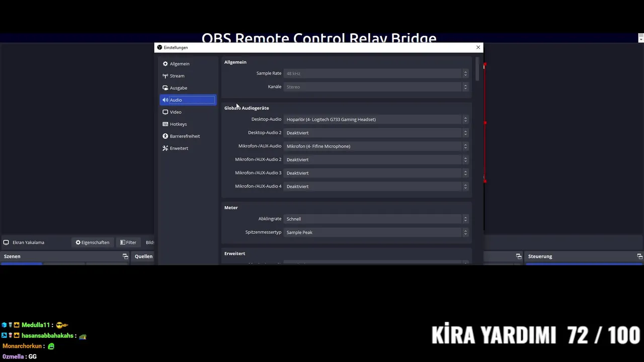
Task: Select the Audio settings category
Action: [x=188, y=100]
